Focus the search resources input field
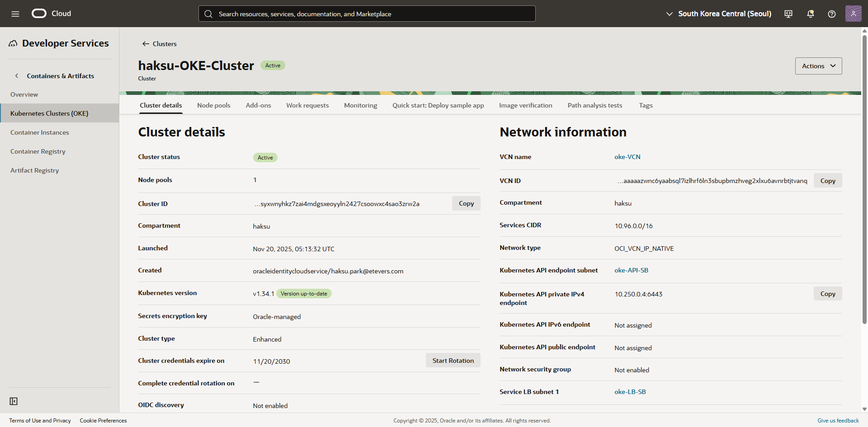Viewport: 868px width, 427px height. [x=367, y=14]
